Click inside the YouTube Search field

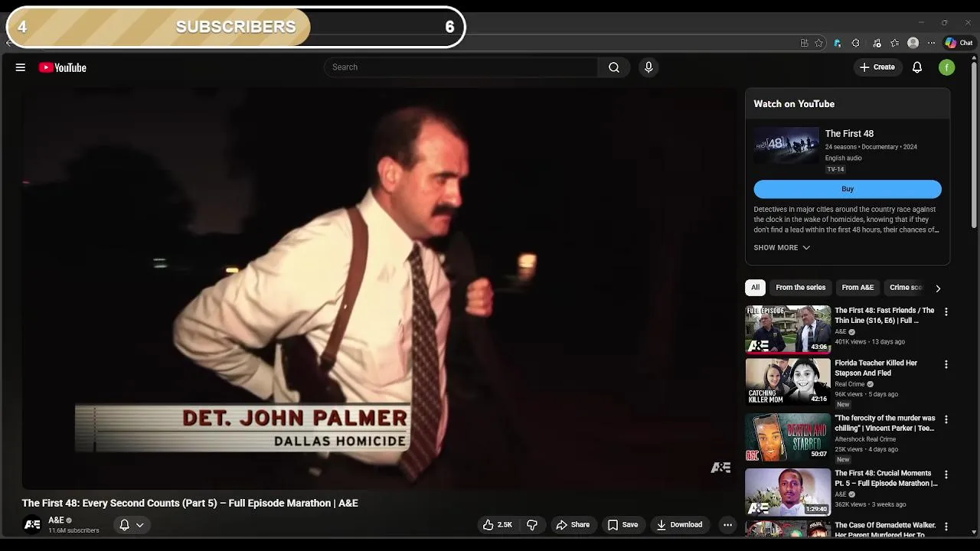coord(461,67)
